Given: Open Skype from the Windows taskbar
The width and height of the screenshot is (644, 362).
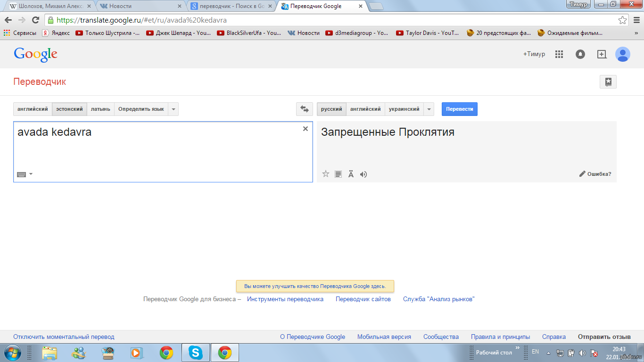Looking at the screenshot, I should coord(195,353).
